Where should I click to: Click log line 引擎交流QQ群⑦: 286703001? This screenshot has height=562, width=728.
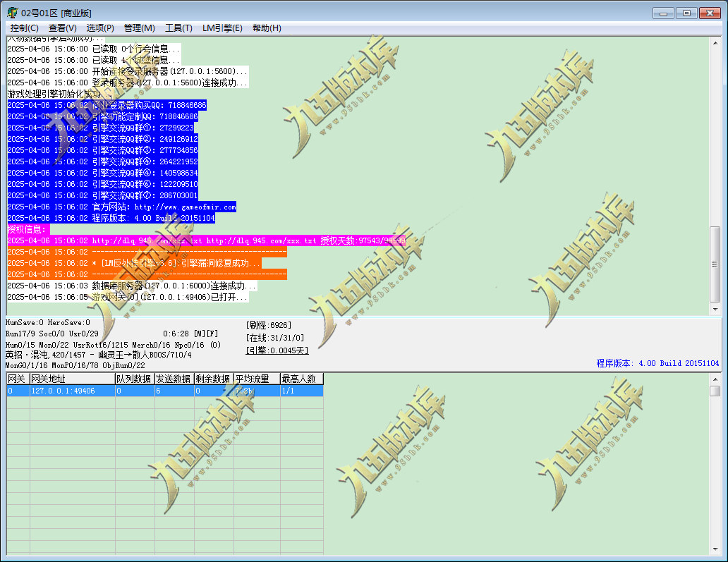(102, 195)
